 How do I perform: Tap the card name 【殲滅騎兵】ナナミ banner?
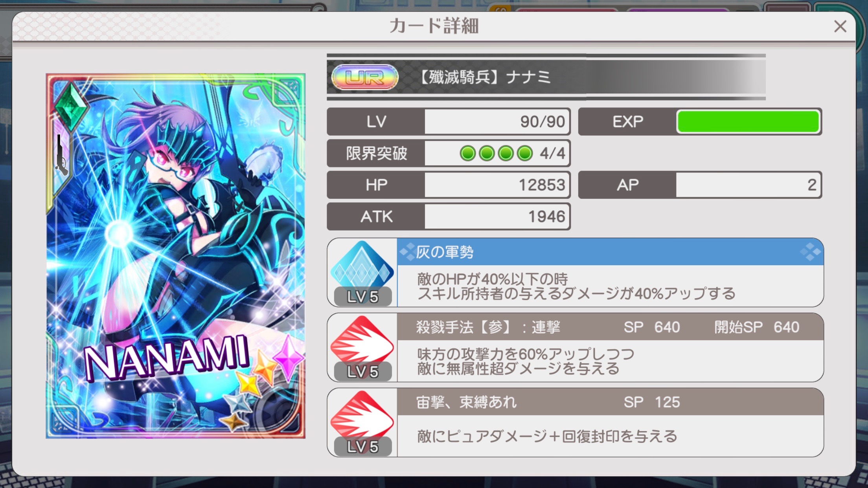546,77
